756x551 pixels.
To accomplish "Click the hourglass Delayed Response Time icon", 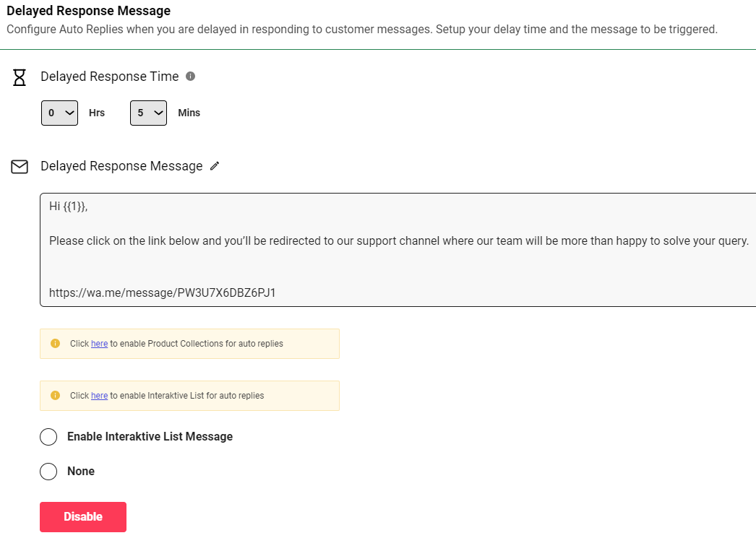I will coord(19,77).
